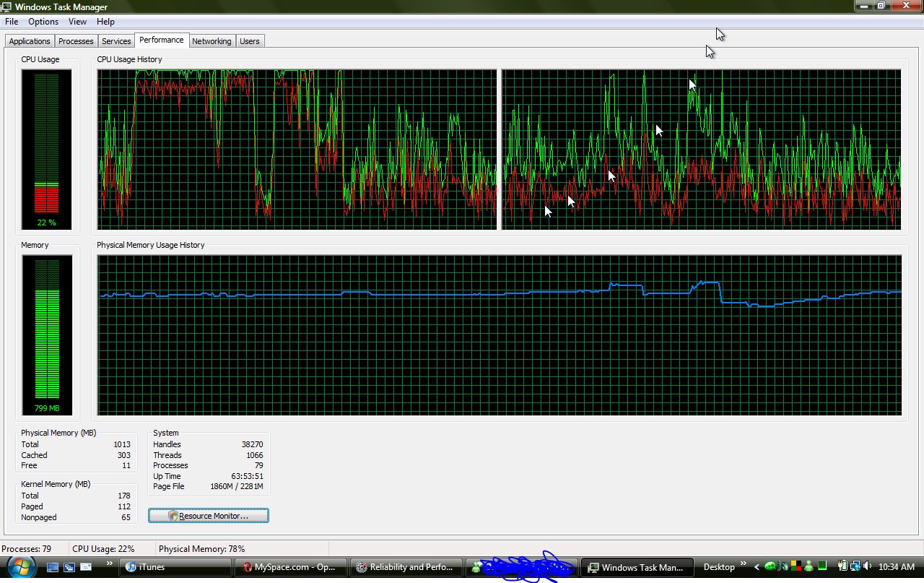Open the Options menu
This screenshot has height=583, width=924.
(43, 22)
